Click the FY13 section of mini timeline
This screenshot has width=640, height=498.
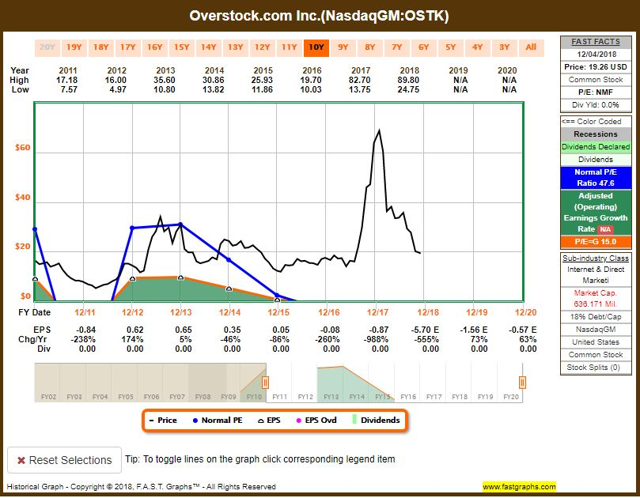point(330,382)
